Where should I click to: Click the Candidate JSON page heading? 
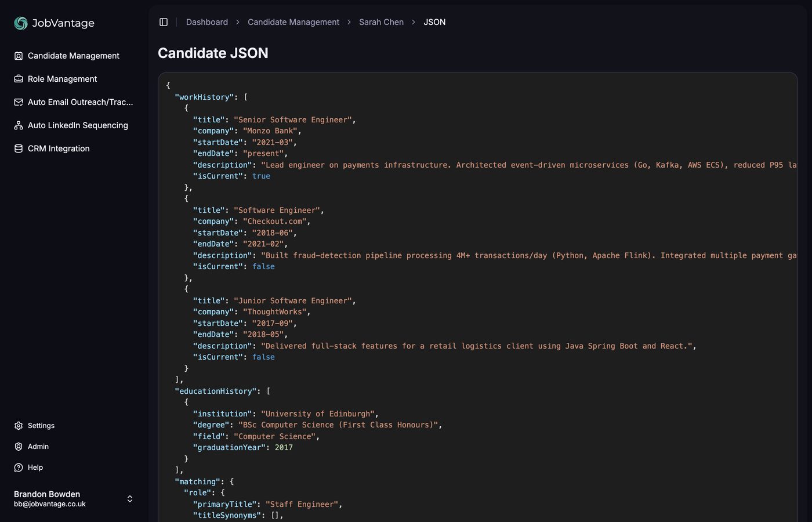point(213,53)
